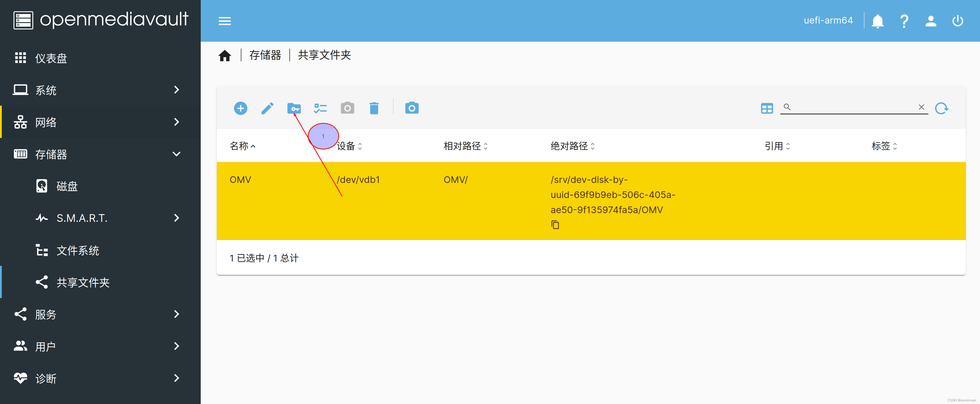The height and width of the screenshot is (404, 980).
Task: Click the table search input field
Action: (x=853, y=107)
